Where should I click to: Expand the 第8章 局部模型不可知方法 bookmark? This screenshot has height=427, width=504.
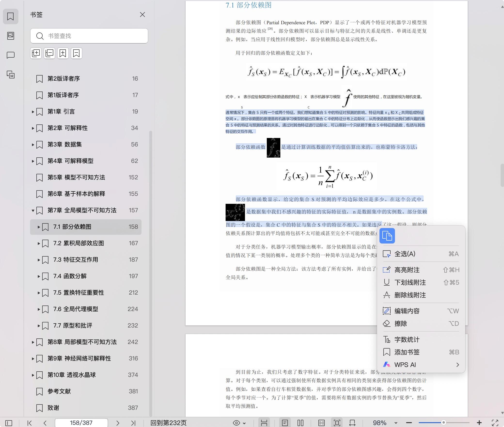tap(33, 342)
